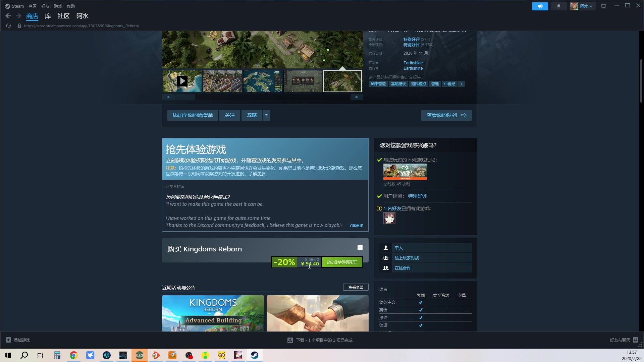This screenshot has height=362, width=644.
Task: Switch to the 库 tab
Action: (48, 16)
